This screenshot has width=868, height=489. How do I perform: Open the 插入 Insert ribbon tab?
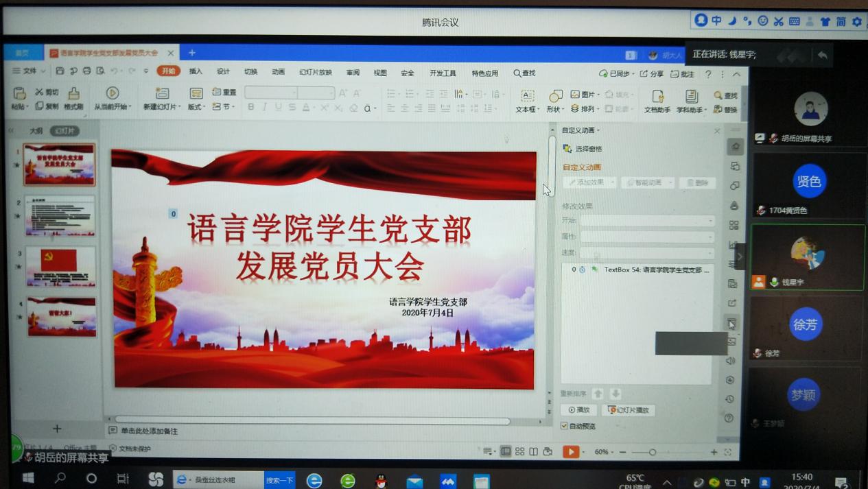point(196,71)
